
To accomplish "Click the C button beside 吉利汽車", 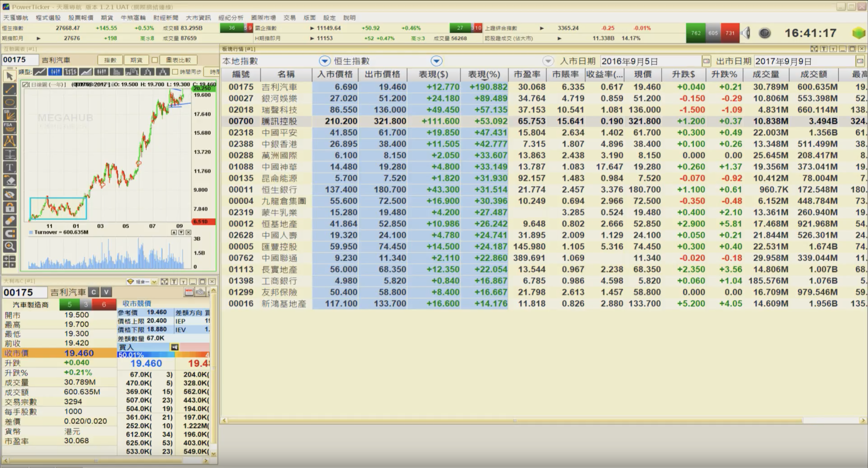I will point(94,292).
